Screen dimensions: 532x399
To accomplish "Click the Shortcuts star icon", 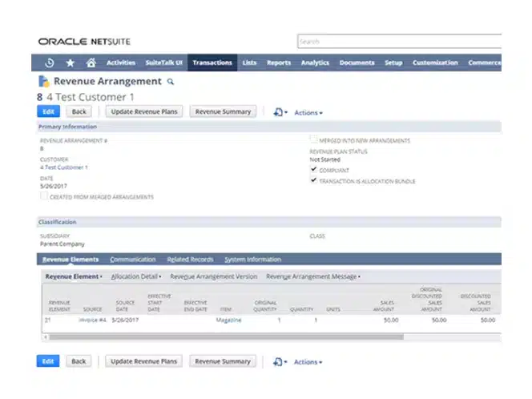I will 71,62.
